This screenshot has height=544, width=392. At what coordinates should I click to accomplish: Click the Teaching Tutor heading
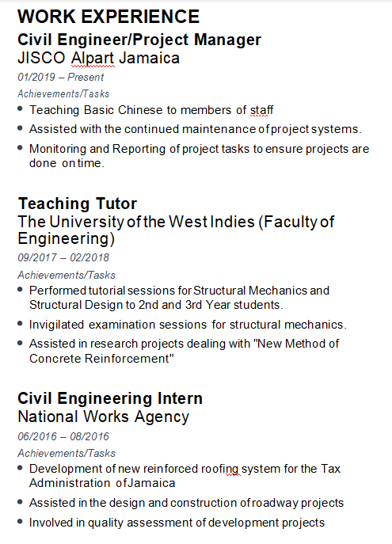(x=78, y=204)
